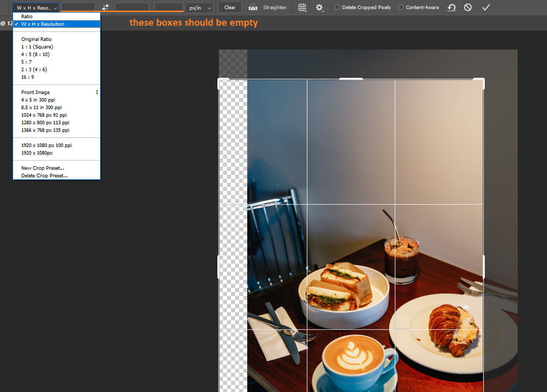The height and width of the screenshot is (392, 547).
Task: Choose 8.5 x 11 in 300 ppi preset
Action: (57, 107)
